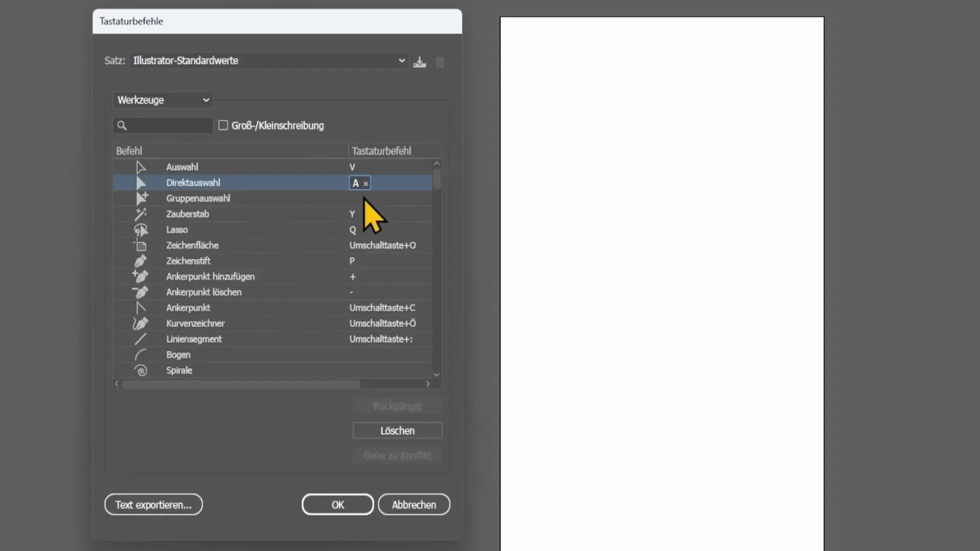Select the Zeichenfläche row label
Screen dimensions: 980x551
[x=192, y=245]
